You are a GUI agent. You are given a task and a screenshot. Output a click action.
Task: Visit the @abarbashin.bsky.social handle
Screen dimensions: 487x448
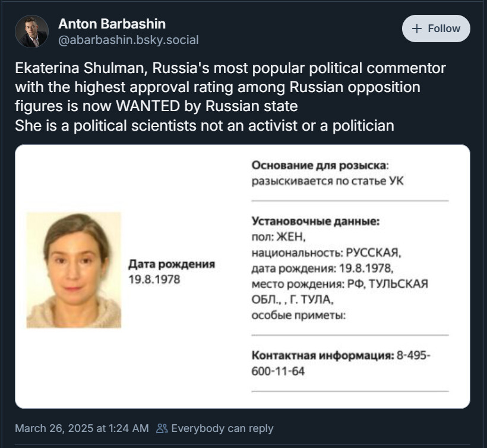pos(128,40)
